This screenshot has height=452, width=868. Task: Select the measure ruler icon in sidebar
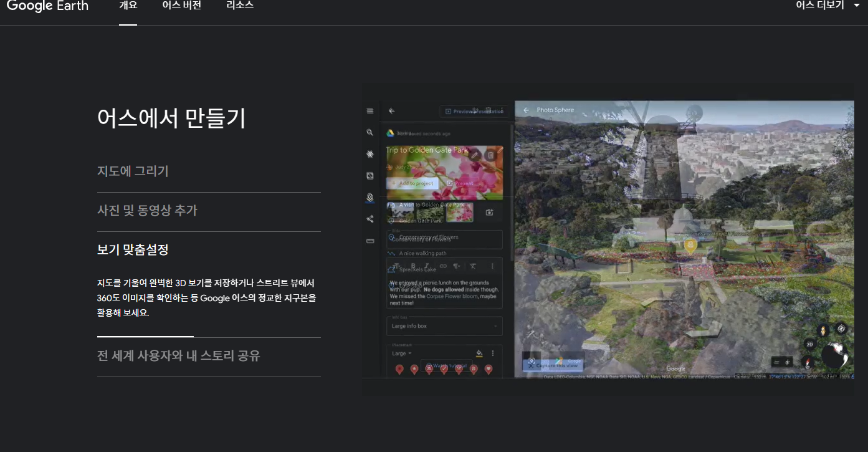[370, 241]
